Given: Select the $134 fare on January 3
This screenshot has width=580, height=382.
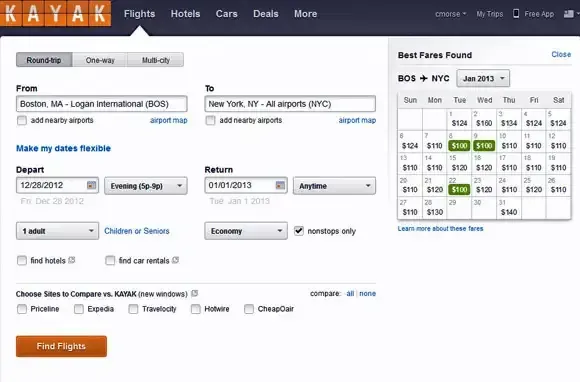Looking at the screenshot, I should pos(509,124).
